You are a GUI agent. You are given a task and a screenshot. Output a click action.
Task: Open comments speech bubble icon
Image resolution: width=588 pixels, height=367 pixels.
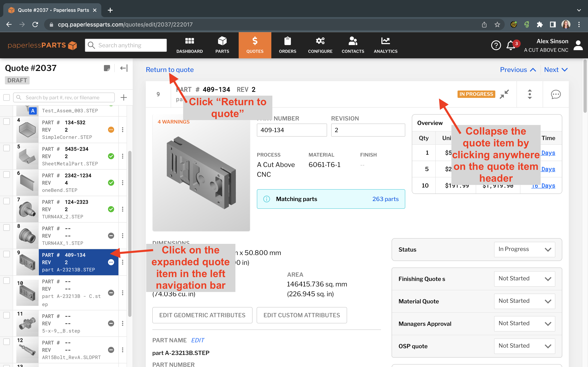pyautogui.click(x=556, y=94)
